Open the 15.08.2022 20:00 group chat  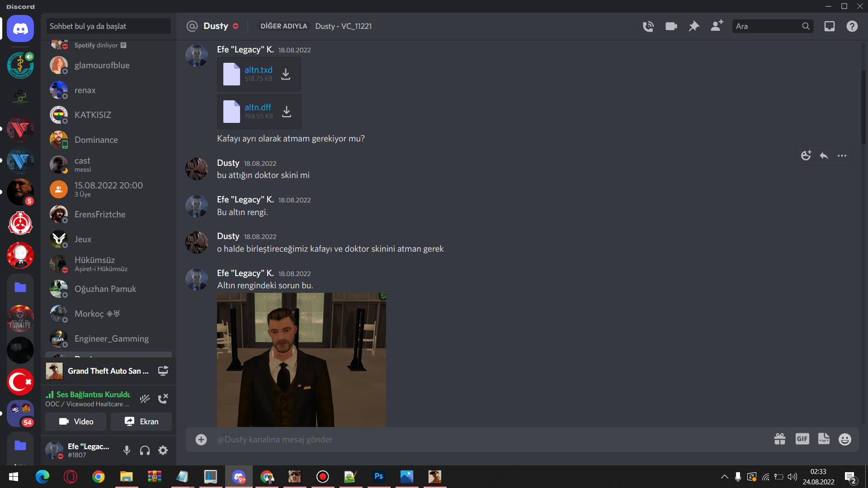click(108, 189)
